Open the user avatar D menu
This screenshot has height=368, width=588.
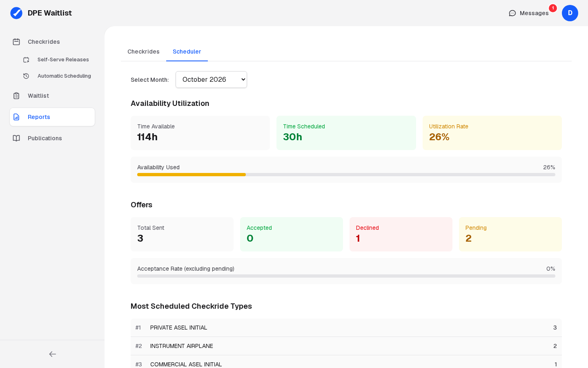pyautogui.click(x=570, y=13)
